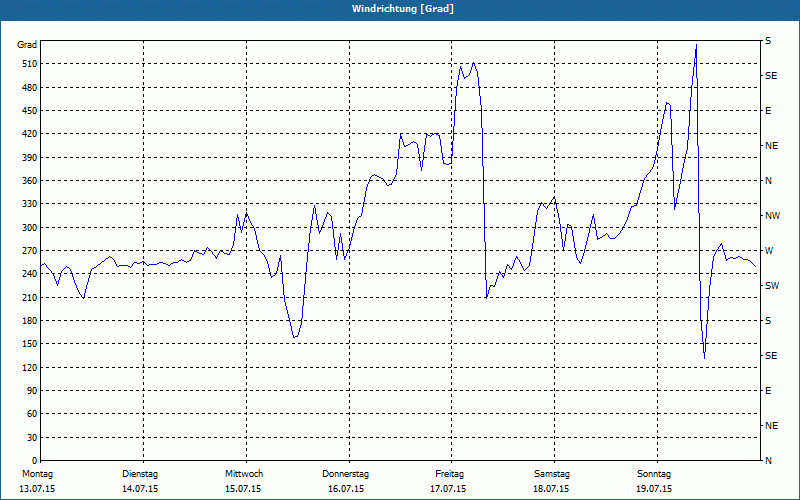Click the SW compass label

point(772,286)
